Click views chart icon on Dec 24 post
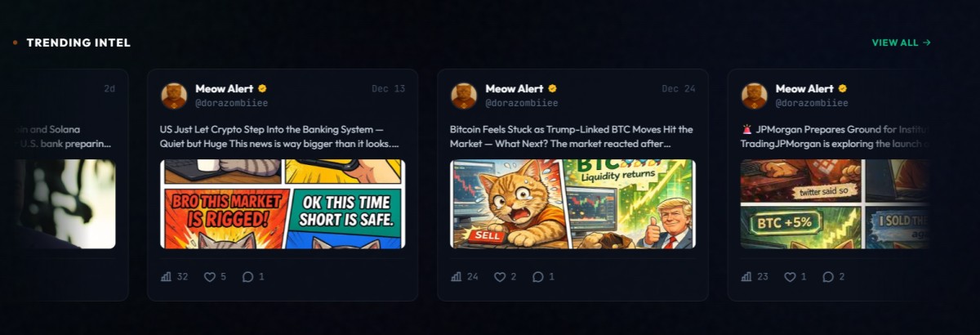 [456, 277]
